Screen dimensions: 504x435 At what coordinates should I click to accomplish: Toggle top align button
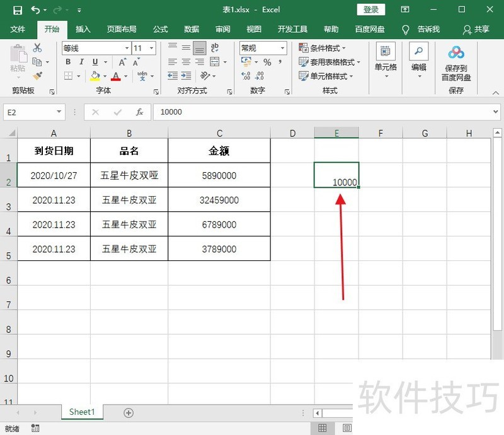[173, 48]
